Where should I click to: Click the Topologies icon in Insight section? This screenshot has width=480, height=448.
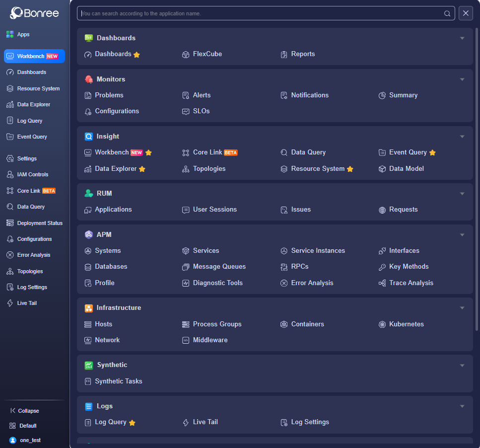186,169
